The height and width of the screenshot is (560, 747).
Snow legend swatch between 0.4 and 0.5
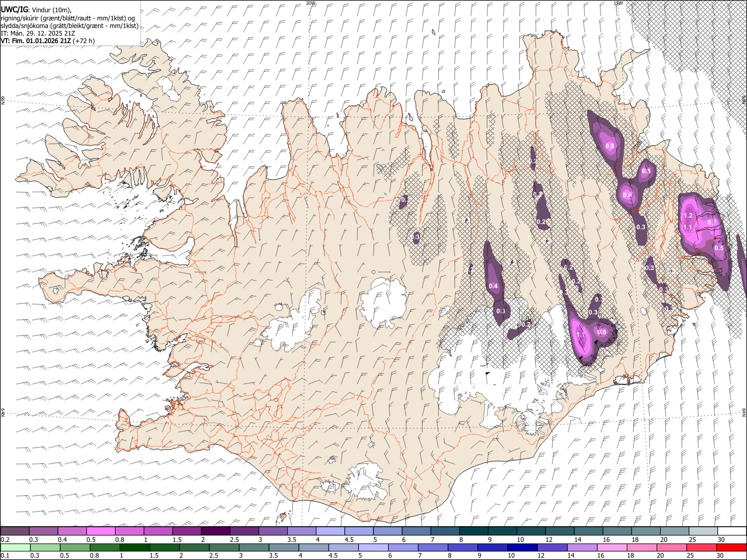pos(72,531)
